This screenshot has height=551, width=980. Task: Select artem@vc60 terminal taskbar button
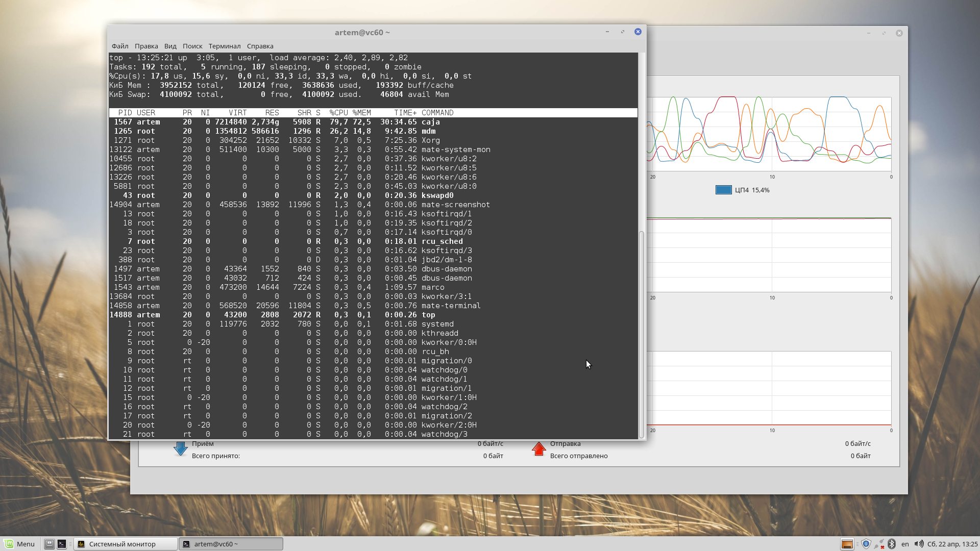(231, 544)
